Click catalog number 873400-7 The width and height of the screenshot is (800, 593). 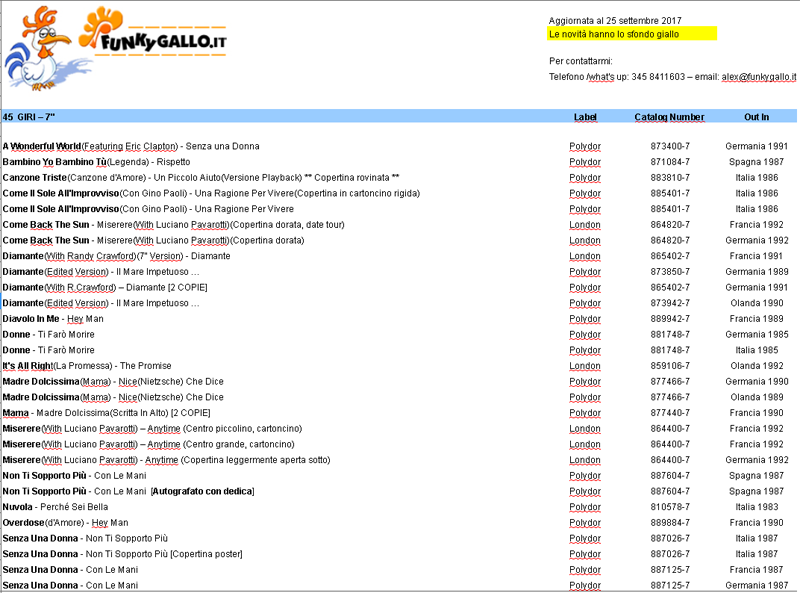670,146
